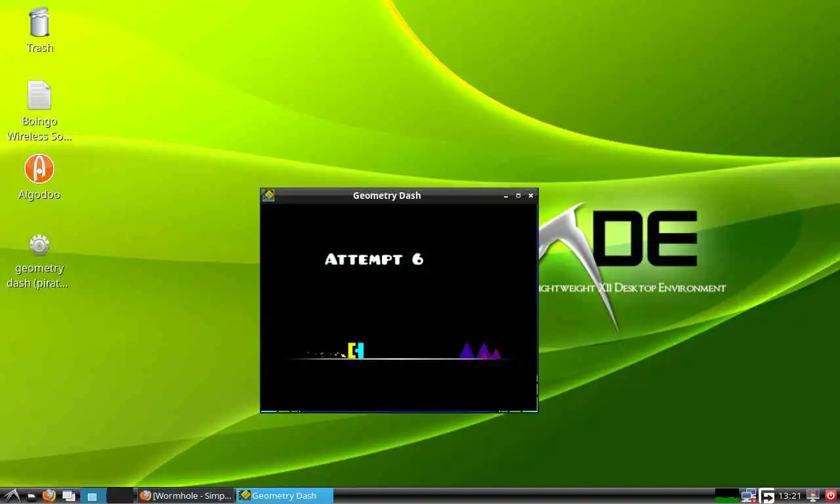Image resolution: width=840 pixels, height=504 pixels.
Task: Maximize the Geometry Dash window
Action: coord(518,196)
